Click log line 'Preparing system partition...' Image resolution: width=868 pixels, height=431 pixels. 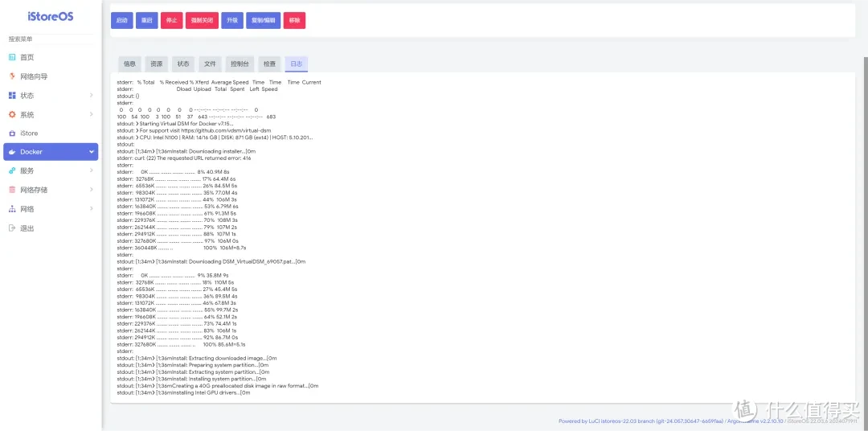click(193, 365)
